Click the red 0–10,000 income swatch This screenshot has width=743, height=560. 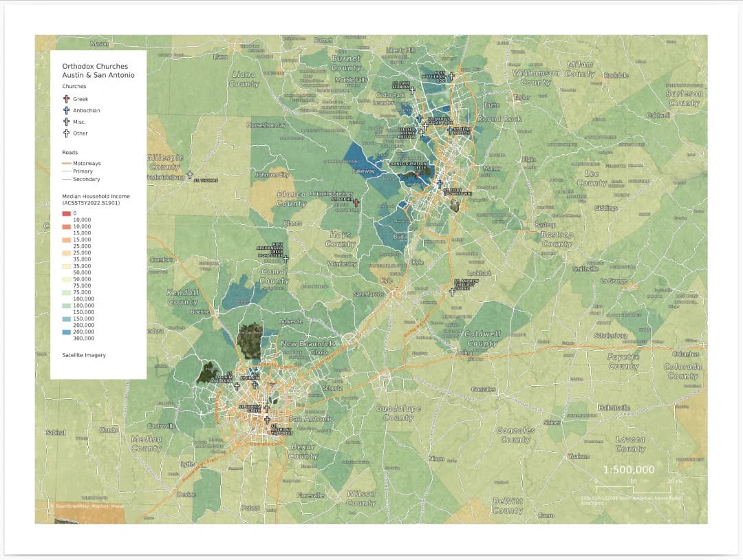(66, 213)
